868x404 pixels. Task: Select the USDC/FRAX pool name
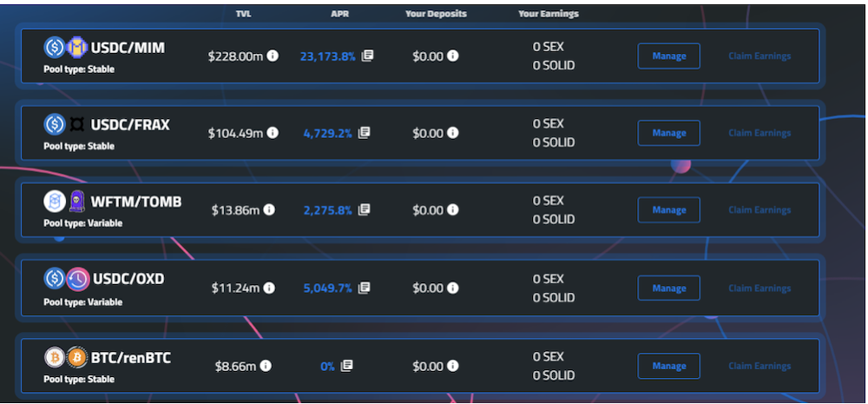(130, 125)
